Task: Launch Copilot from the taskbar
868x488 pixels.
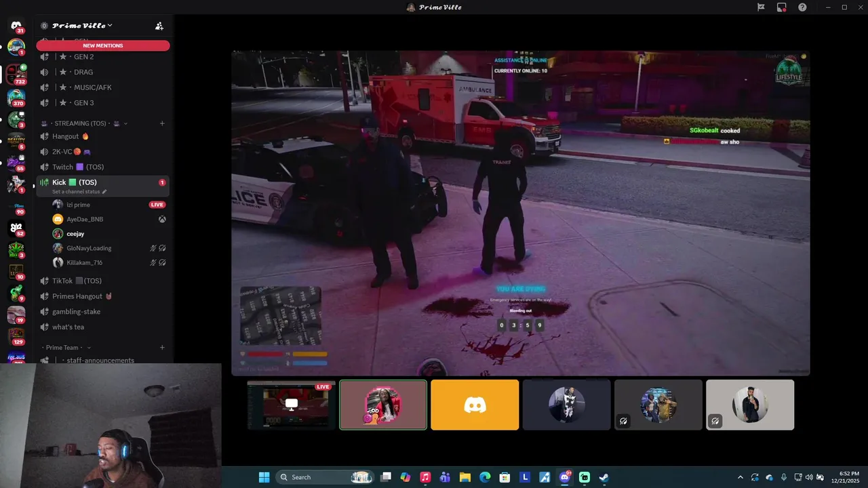Action: click(406, 477)
